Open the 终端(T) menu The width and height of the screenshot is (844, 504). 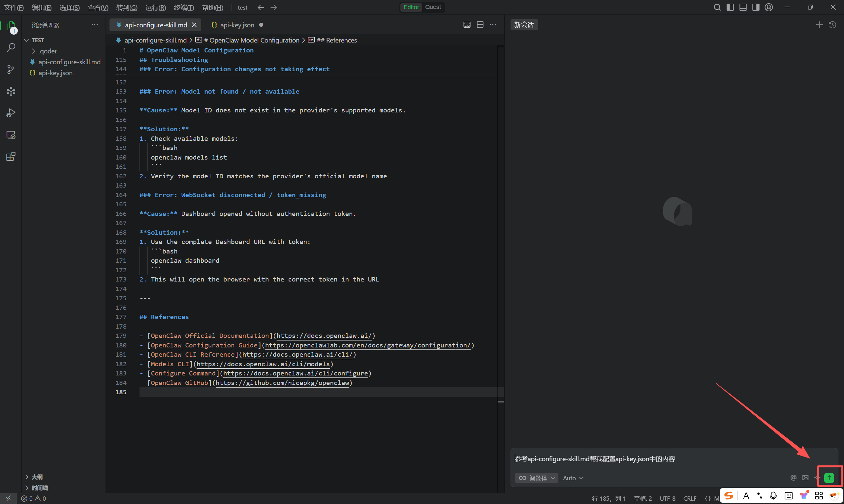183,8
